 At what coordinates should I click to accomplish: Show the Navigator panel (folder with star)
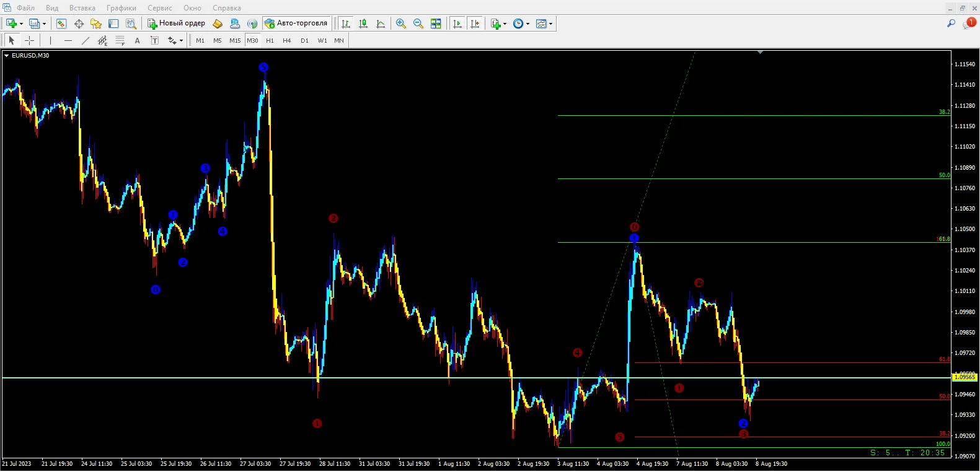(96, 24)
